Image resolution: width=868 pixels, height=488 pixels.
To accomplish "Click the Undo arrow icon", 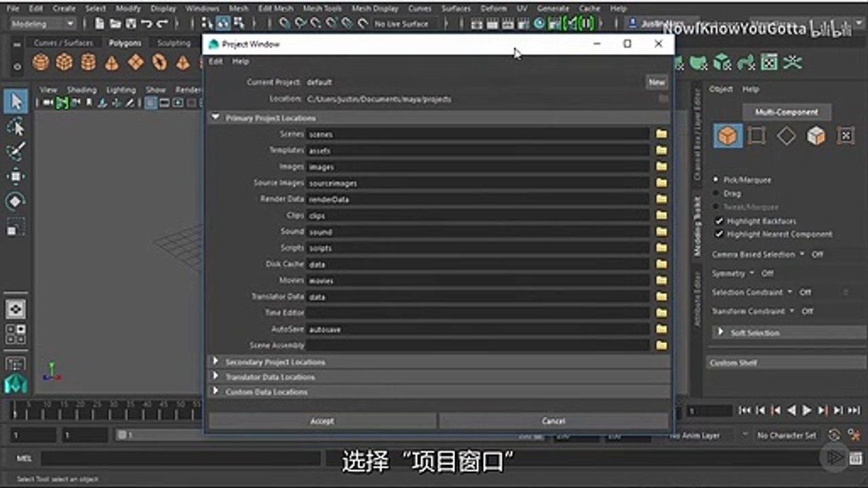I will coord(146,24).
